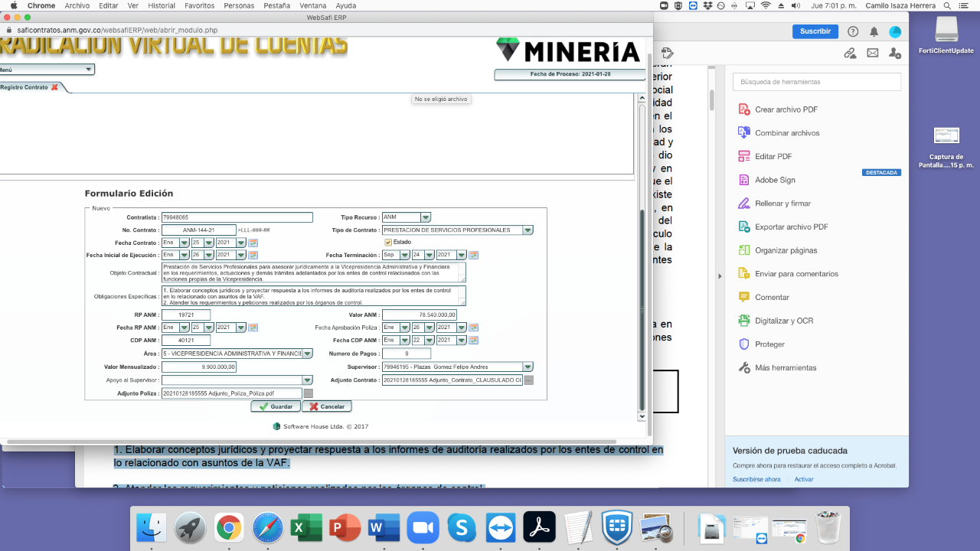Viewport: 980px width, 551px height.
Task: Open Tipo Recurso dropdown showing ANM
Action: [406, 217]
